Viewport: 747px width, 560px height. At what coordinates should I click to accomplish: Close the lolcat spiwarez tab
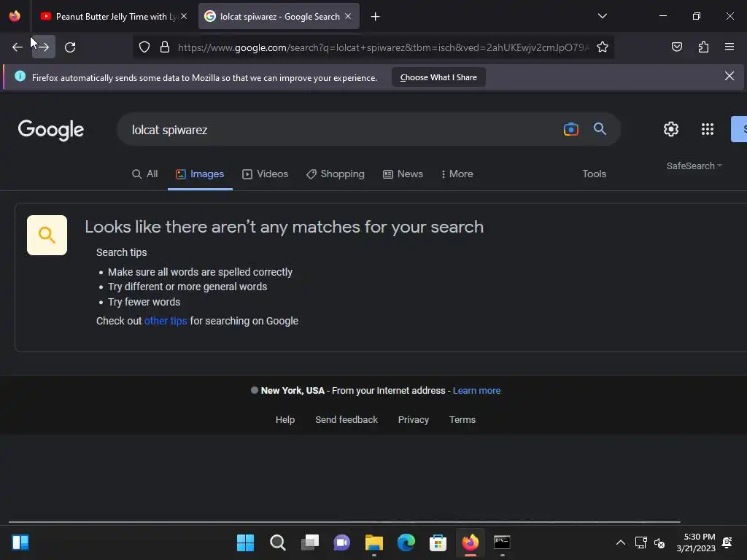pos(348,16)
